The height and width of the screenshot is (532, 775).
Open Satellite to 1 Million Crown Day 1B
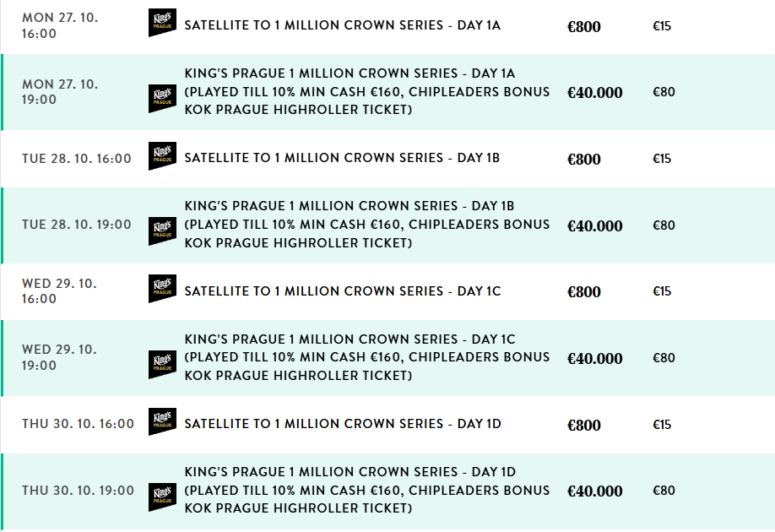coord(342,158)
